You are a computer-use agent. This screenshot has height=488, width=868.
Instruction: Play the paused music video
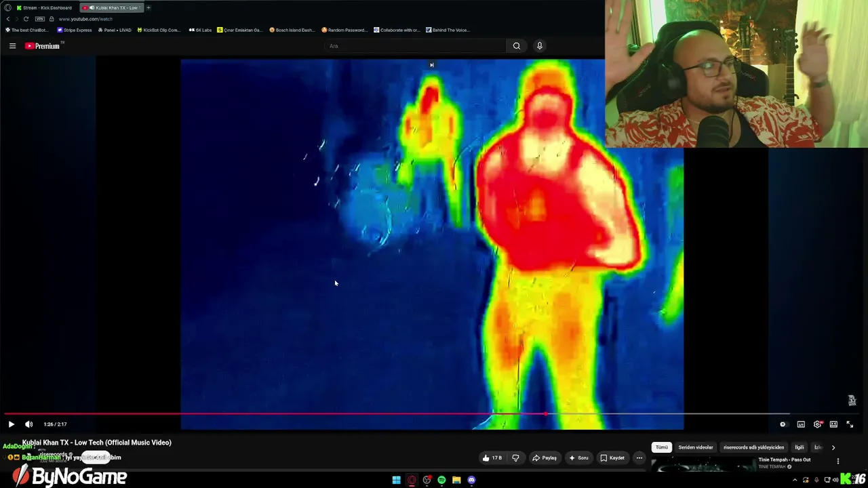pos(12,424)
